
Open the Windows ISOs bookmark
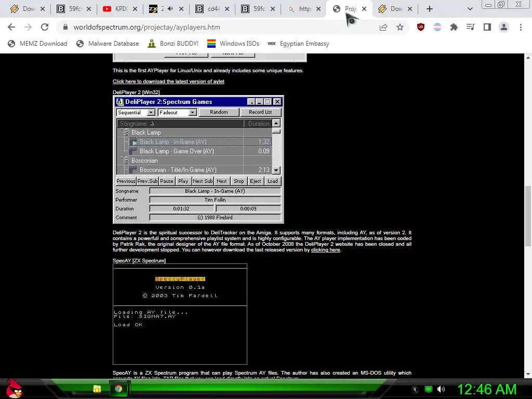point(233,44)
